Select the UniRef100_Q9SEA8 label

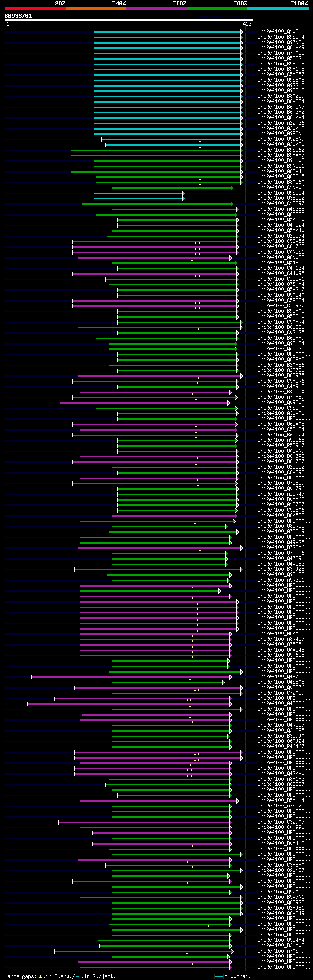click(281, 80)
